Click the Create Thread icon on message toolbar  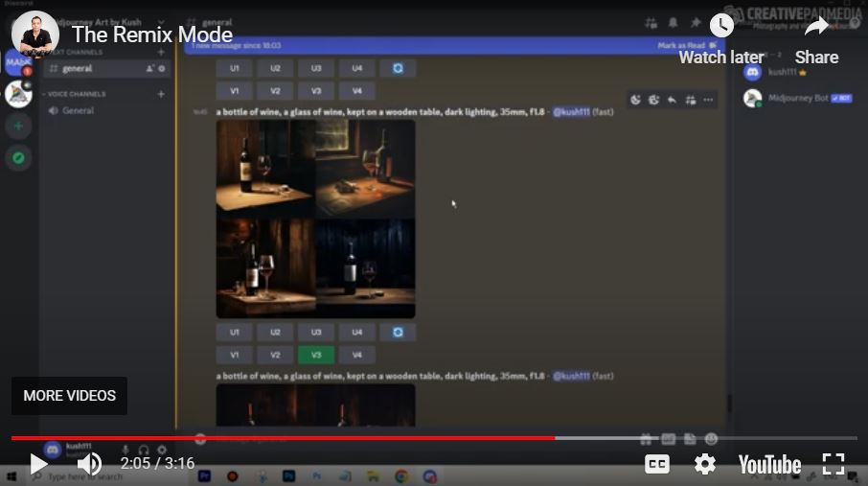tap(691, 100)
